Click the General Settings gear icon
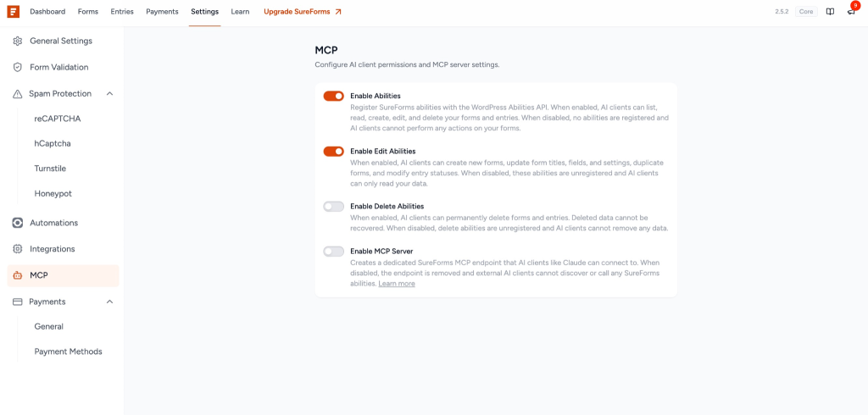Image resolution: width=868 pixels, height=415 pixels. click(18, 41)
